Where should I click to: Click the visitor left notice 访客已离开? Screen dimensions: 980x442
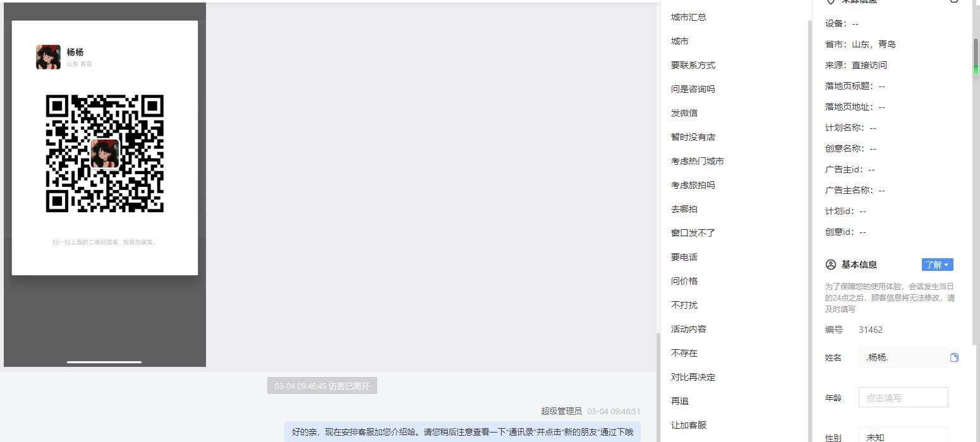click(x=322, y=386)
